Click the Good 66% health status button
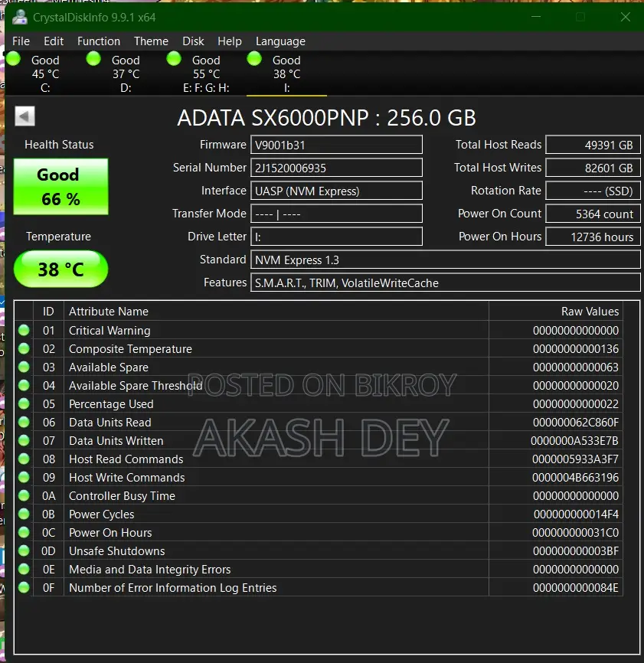The width and height of the screenshot is (644, 663). pos(60,187)
